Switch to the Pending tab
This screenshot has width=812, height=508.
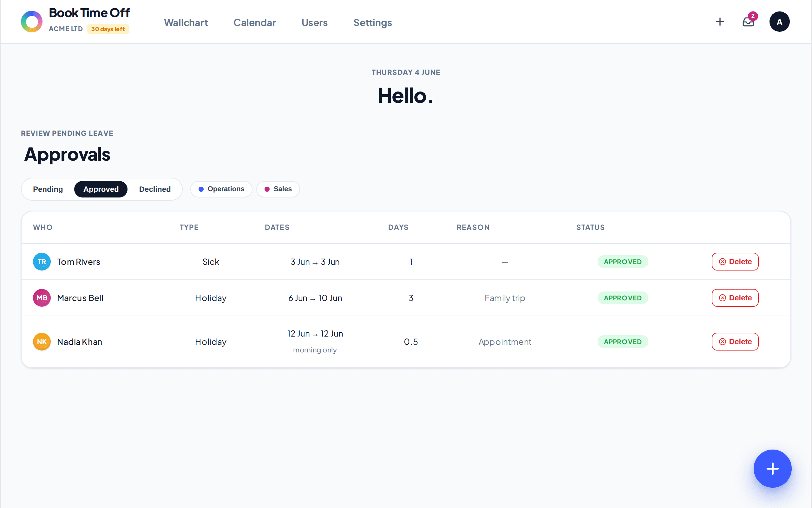pos(48,189)
